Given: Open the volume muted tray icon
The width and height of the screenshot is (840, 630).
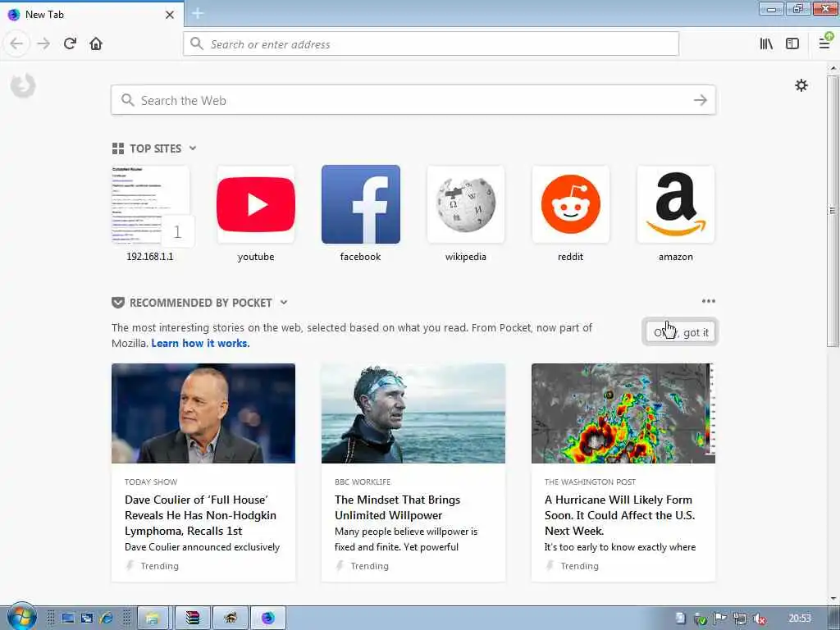Looking at the screenshot, I should pos(759,619).
